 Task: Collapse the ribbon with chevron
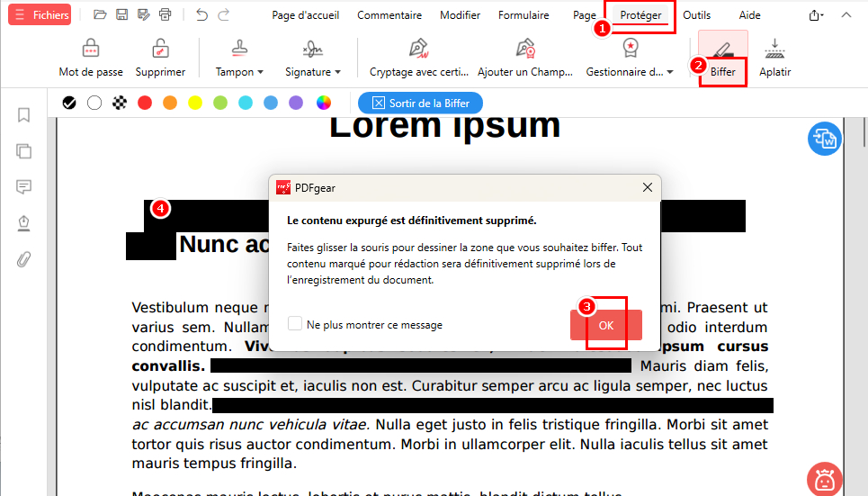point(846,15)
